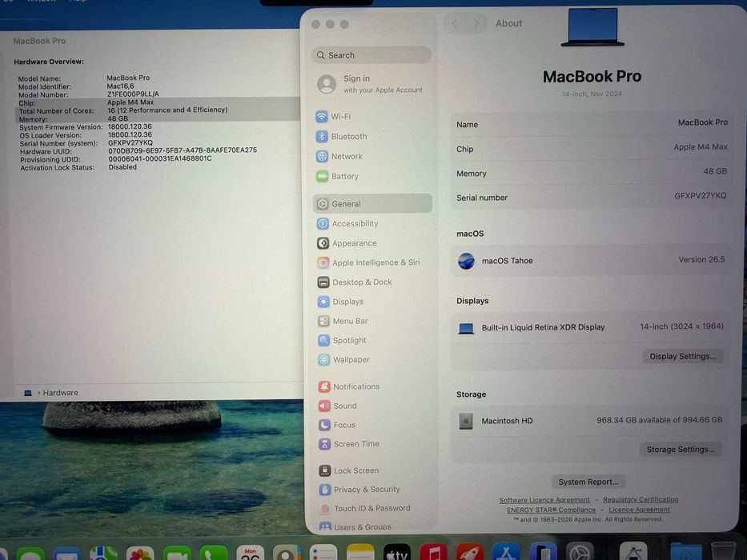The height and width of the screenshot is (560, 747).
Task: Select the Total Number of Cores row
Action: tap(157, 110)
